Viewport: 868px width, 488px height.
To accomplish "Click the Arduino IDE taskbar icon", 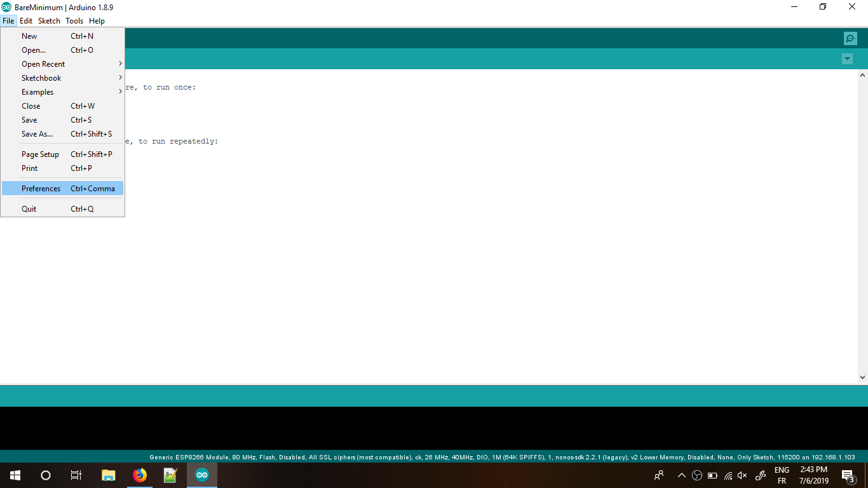I will (201, 475).
